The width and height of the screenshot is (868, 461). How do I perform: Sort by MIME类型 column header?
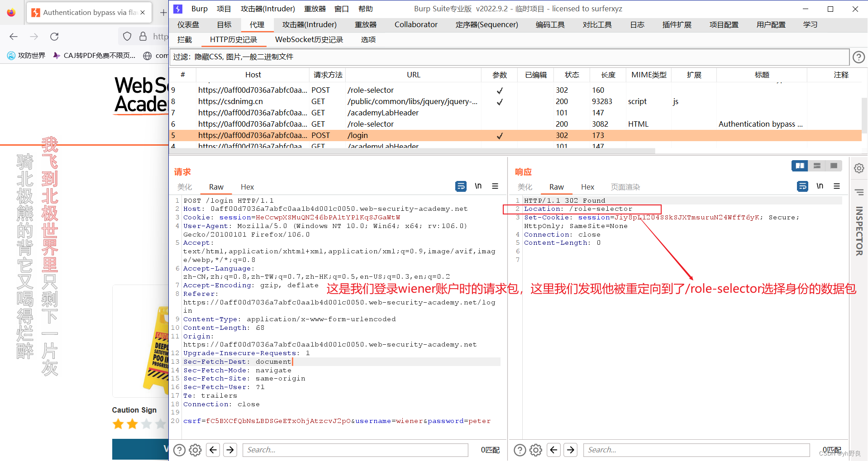[649, 75]
